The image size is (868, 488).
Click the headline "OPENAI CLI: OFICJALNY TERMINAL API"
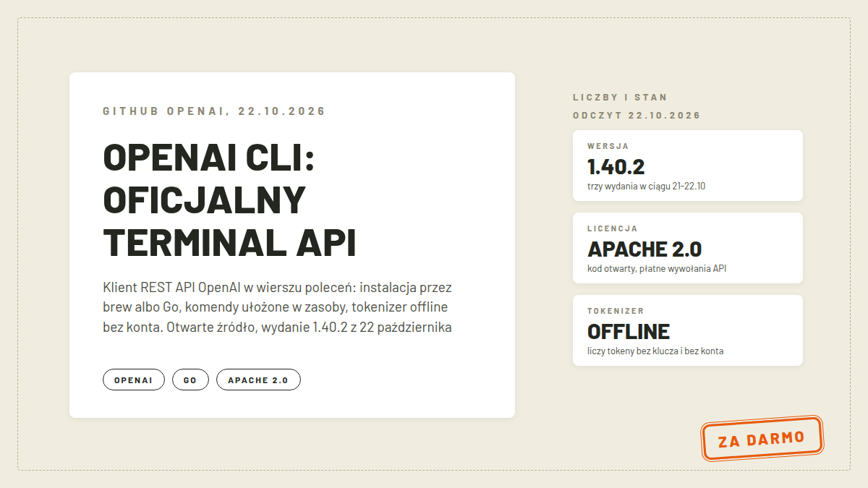(230, 200)
